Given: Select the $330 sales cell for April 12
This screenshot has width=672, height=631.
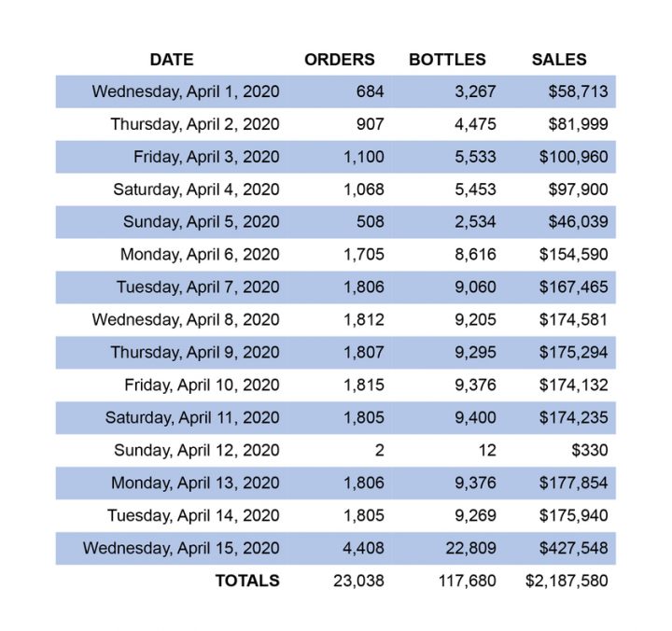Looking at the screenshot, I should point(589,451).
